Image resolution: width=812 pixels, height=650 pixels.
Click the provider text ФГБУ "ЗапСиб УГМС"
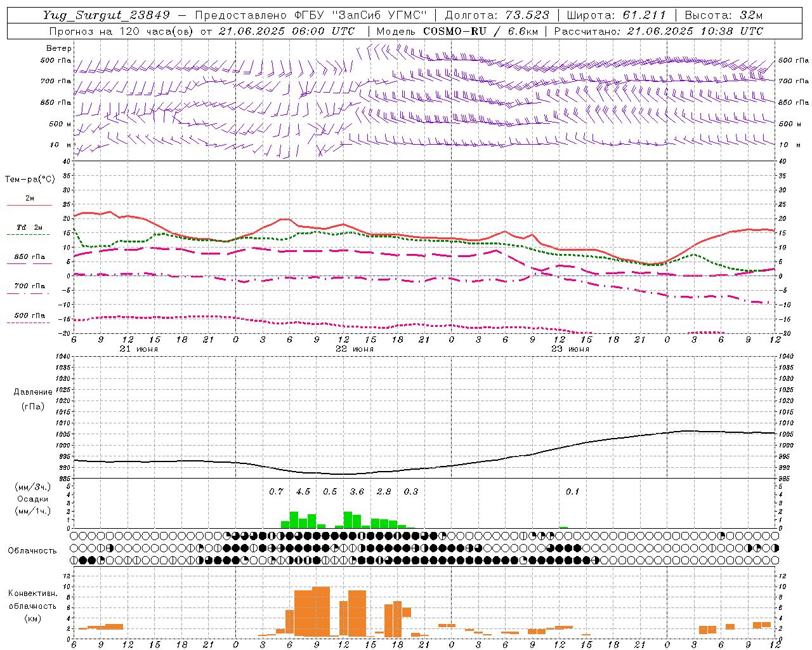pyautogui.click(x=361, y=15)
